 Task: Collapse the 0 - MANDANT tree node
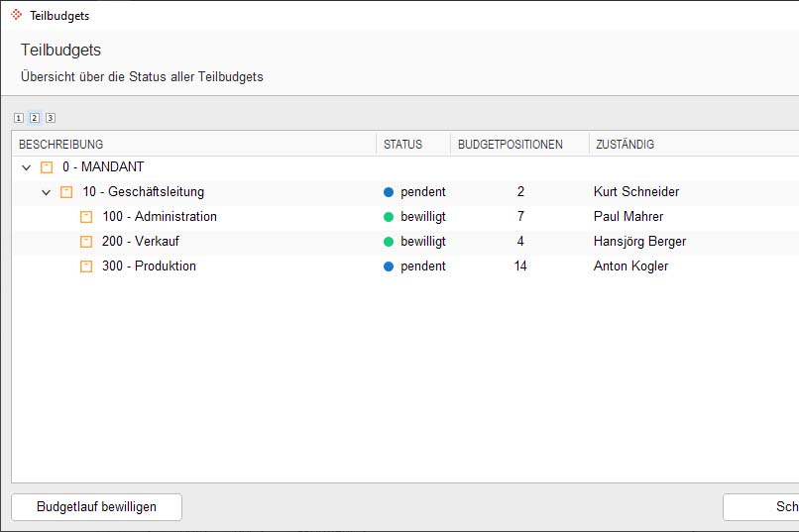click(x=27, y=167)
